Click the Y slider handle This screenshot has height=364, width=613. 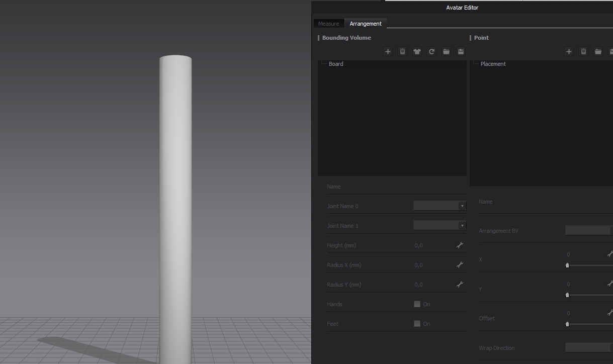567,295
